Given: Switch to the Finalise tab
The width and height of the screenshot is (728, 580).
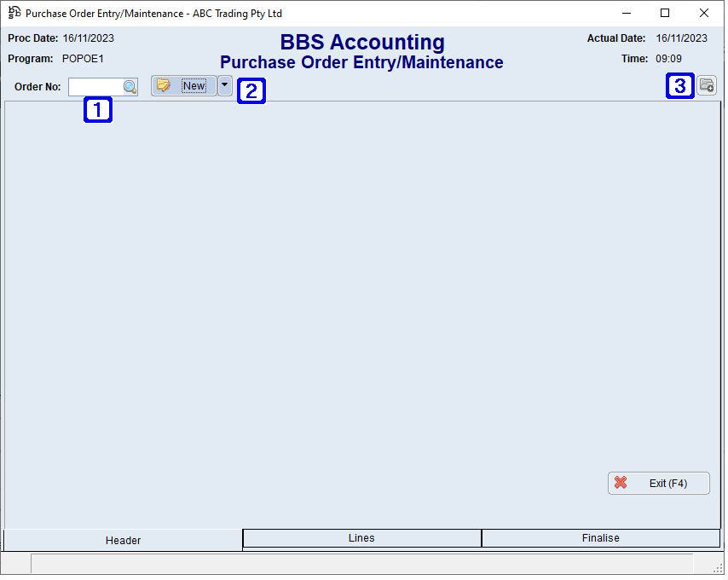Looking at the screenshot, I should [600, 538].
